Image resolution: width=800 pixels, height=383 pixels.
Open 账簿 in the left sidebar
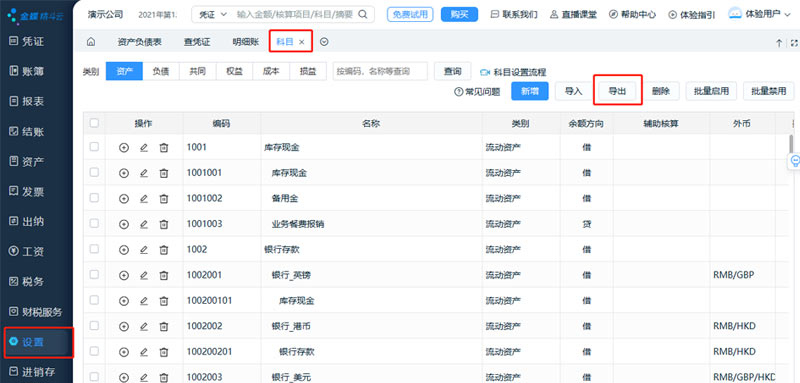point(28,71)
